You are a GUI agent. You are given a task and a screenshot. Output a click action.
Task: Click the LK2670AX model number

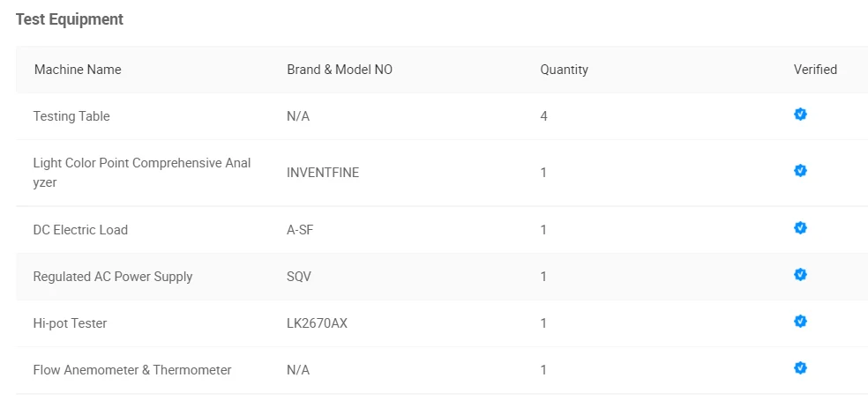coord(317,323)
